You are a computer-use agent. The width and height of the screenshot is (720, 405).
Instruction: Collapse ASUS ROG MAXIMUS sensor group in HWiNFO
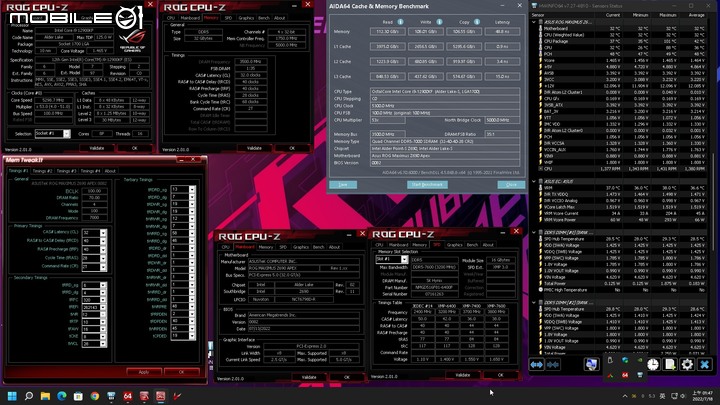[x=534, y=22]
